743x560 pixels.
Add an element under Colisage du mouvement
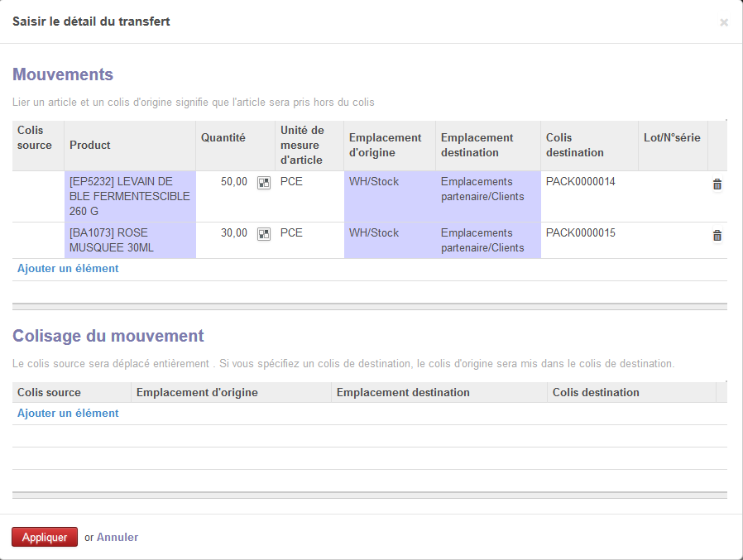(x=68, y=413)
